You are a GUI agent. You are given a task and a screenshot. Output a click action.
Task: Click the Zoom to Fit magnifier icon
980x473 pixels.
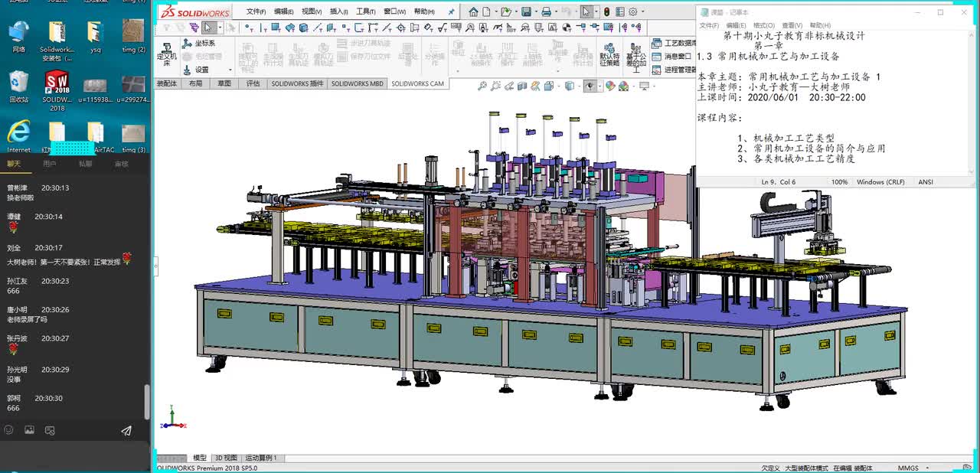[x=482, y=86]
